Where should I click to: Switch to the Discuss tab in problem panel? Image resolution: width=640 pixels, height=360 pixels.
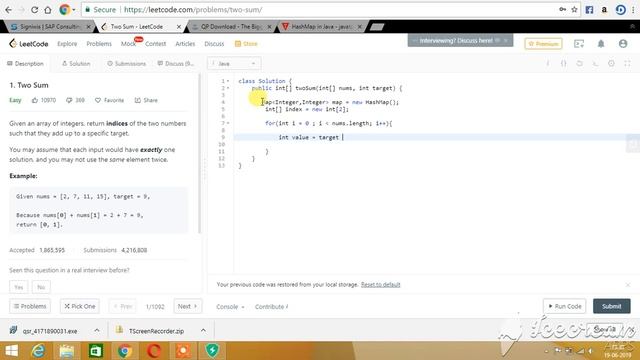tap(176, 64)
